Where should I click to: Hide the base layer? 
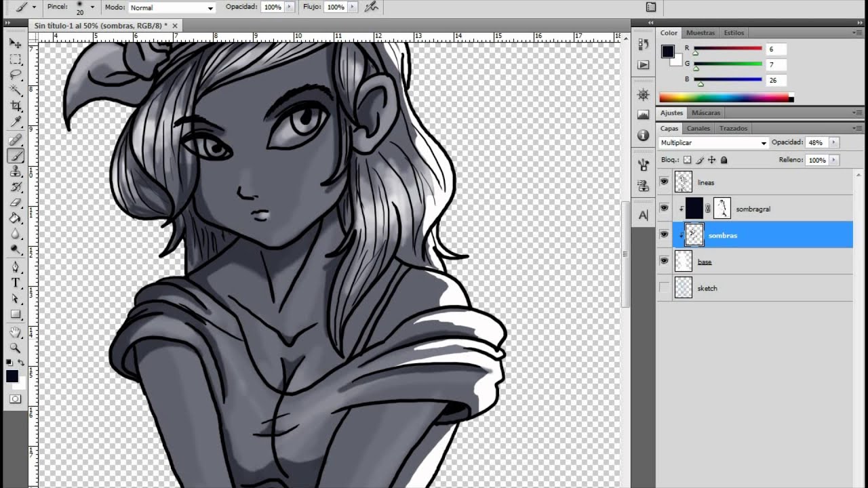(x=664, y=261)
